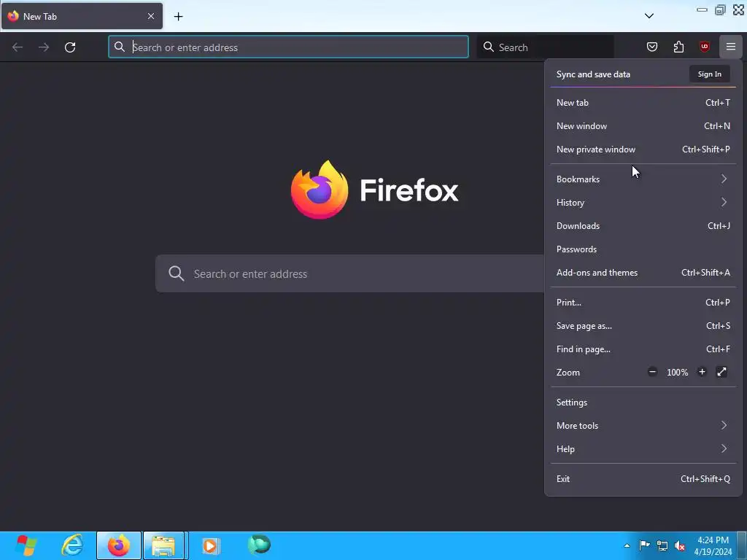Open the Windows Start button

click(x=26, y=545)
